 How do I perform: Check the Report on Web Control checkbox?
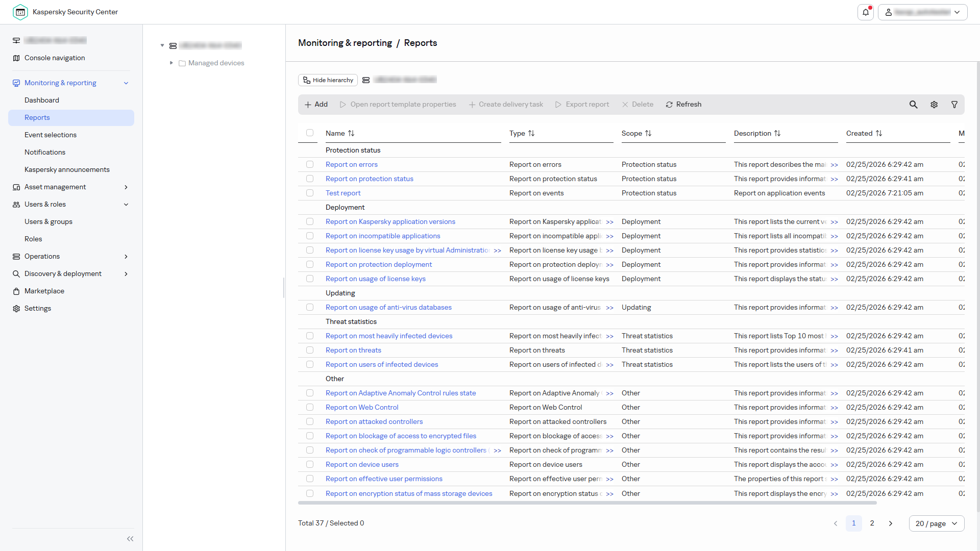310,407
